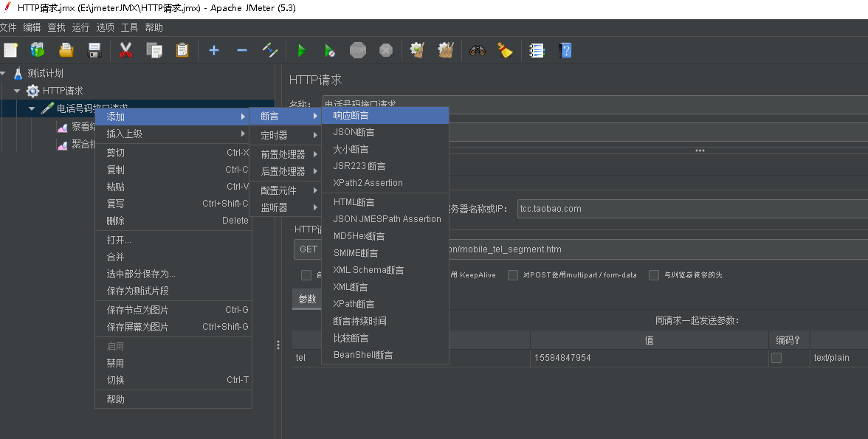Collapse the HTTP请求 thread group arrow
The height and width of the screenshot is (439, 868).
coord(17,91)
